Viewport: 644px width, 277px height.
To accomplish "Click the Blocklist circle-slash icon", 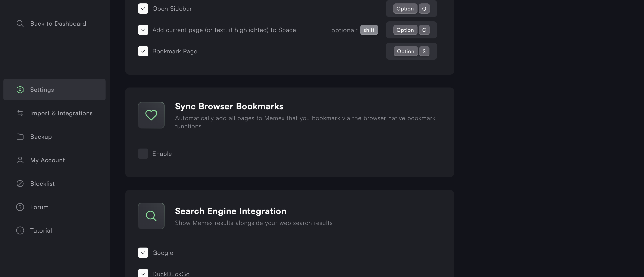I will [20, 184].
